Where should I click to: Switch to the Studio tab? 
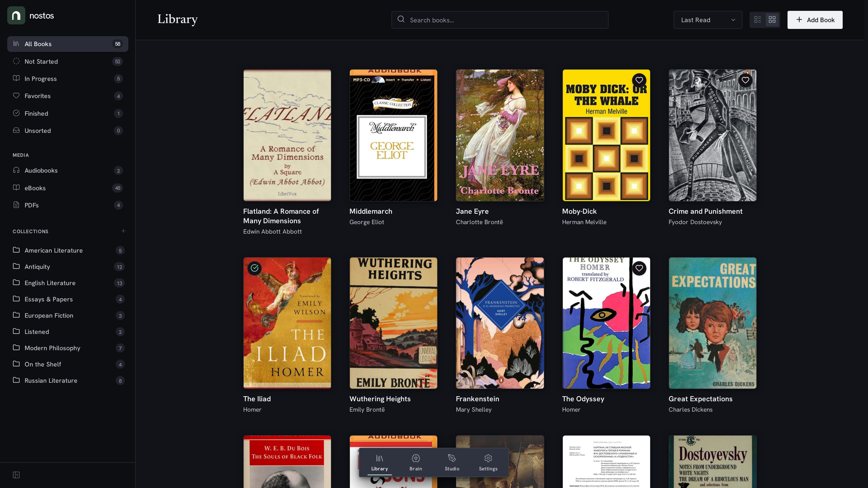(452, 462)
